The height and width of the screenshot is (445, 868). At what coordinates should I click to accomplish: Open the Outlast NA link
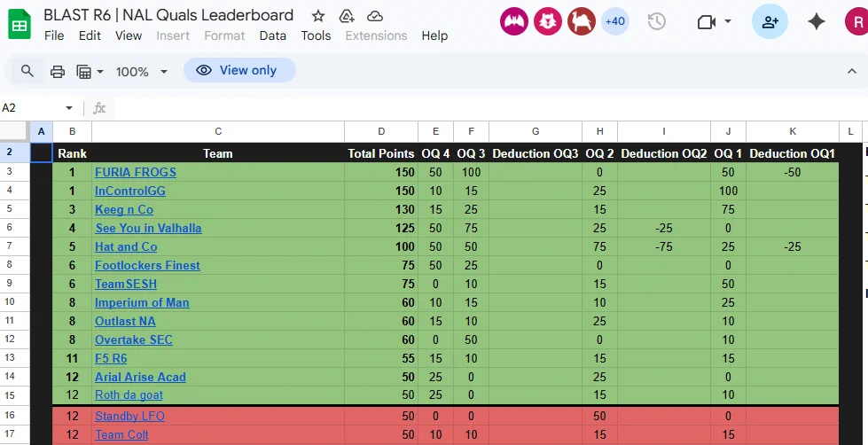pos(125,321)
